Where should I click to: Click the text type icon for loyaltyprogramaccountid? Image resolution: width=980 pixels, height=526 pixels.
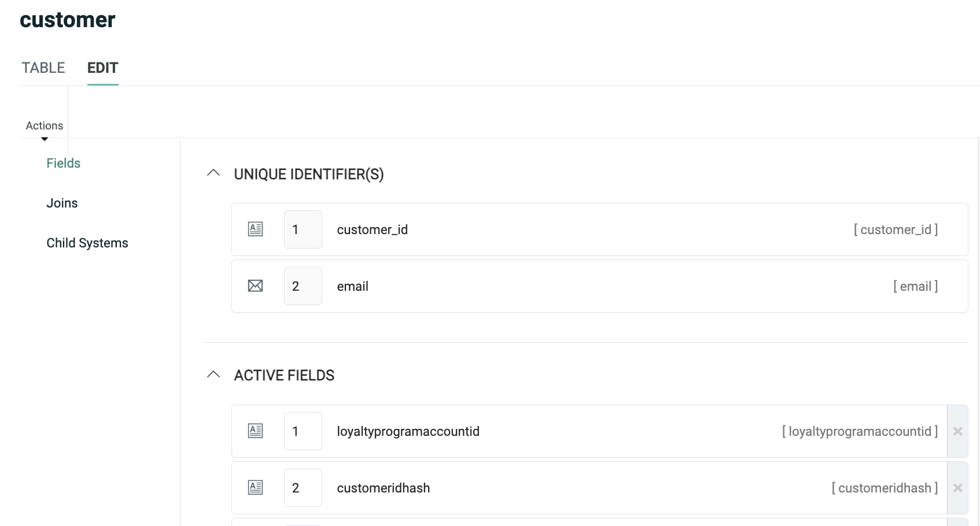click(x=255, y=431)
